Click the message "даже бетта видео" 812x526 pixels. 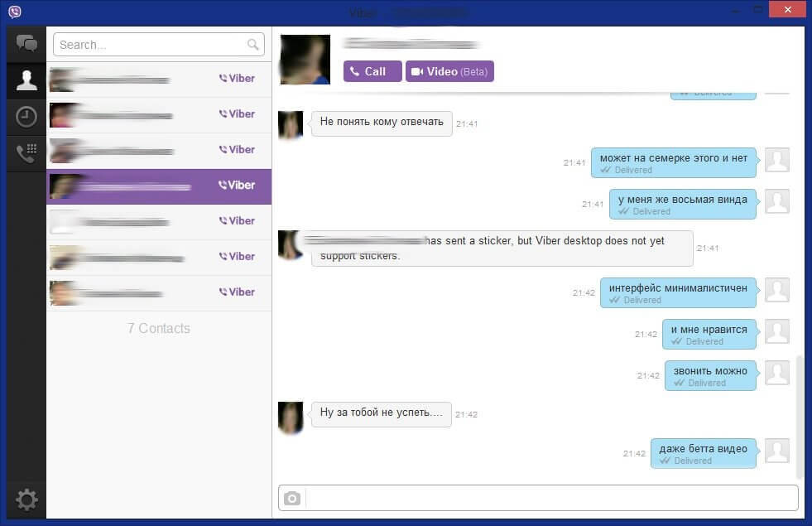click(704, 453)
